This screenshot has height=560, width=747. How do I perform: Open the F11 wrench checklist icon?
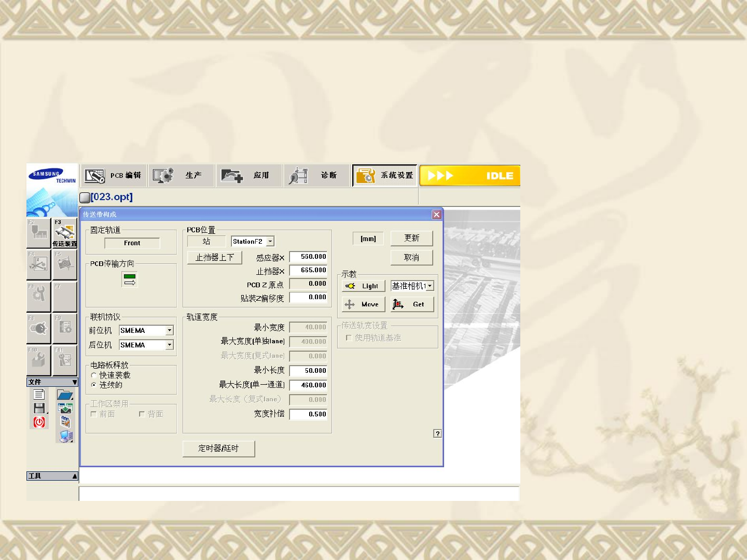tap(65, 360)
